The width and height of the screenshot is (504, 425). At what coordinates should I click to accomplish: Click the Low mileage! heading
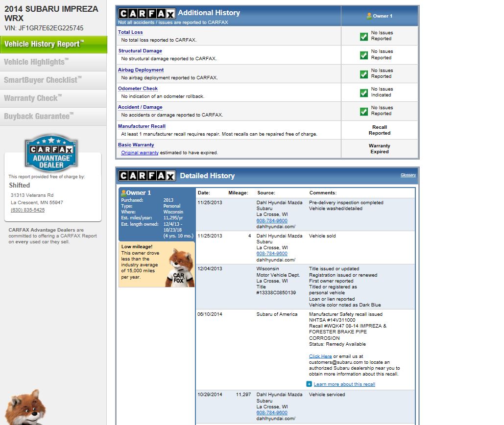pyautogui.click(x=137, y=247)
